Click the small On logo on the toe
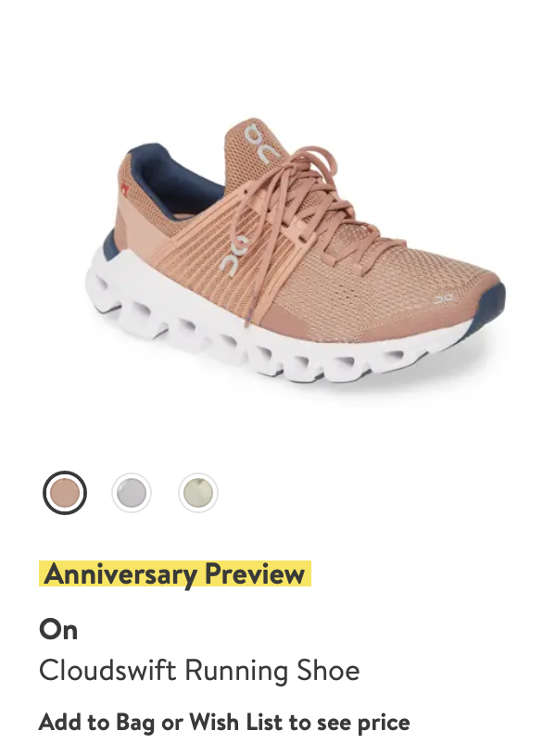543x756 pixels. tap(443, 299)
